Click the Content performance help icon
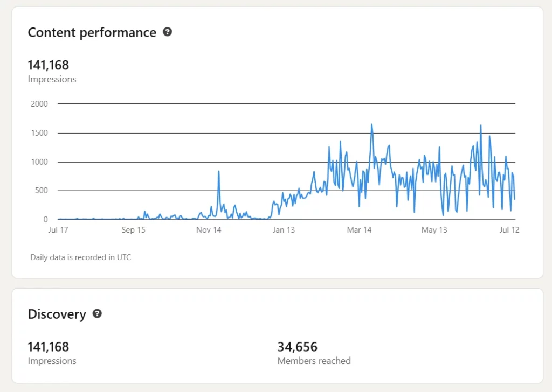This screenshot has height=392, width=552. [168, 32]
